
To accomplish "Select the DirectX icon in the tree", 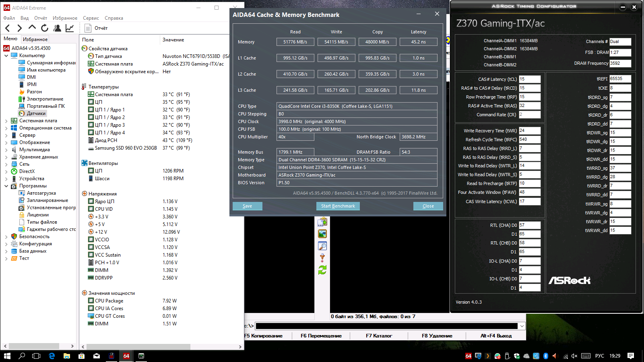I will (14, 171).
